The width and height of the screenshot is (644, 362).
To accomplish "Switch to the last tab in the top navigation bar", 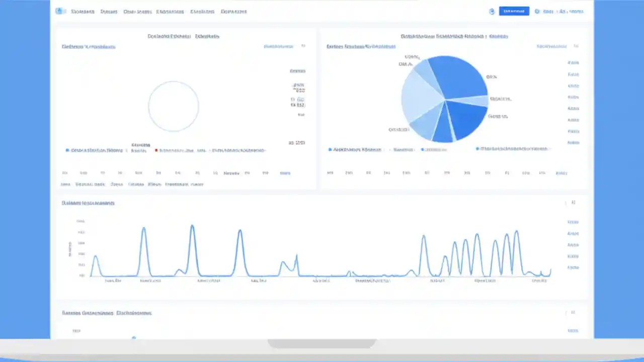I will 233,11.
